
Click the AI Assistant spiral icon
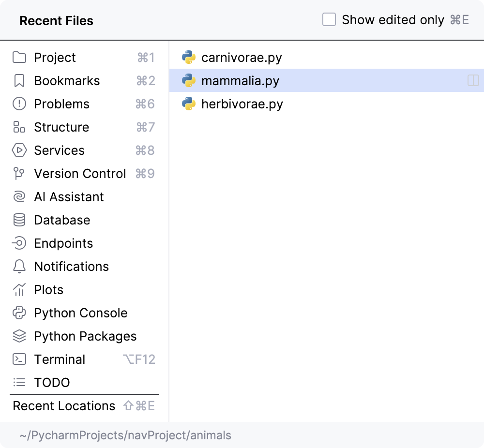click(19, 197)
